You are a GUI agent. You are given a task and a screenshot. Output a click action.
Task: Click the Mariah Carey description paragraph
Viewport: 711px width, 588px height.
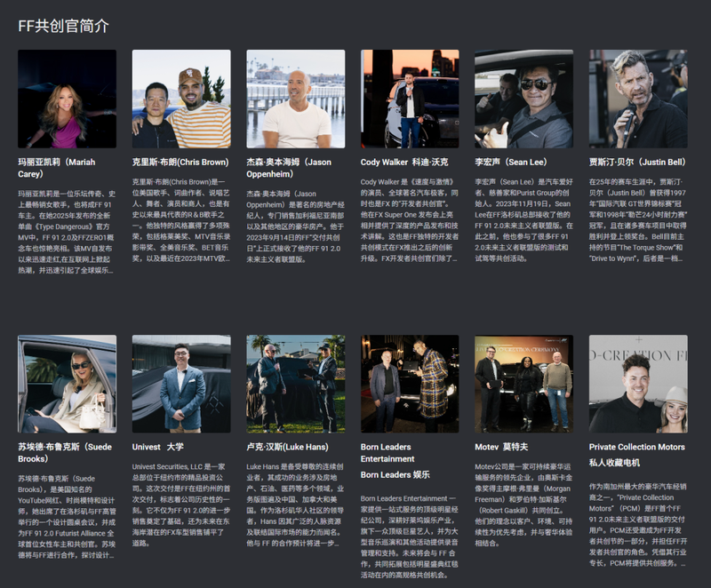click(67, 232)
